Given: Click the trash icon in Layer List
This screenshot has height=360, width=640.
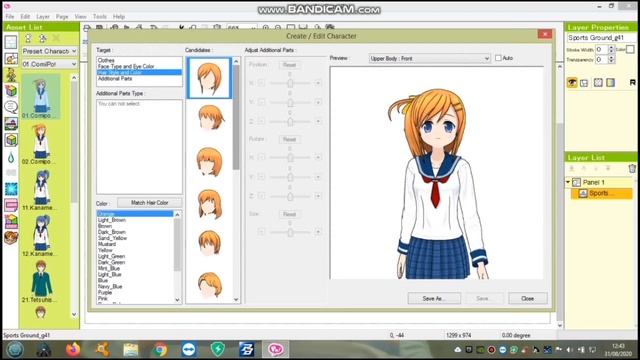Looking at the screenshot, I should (x=632, y=168).
